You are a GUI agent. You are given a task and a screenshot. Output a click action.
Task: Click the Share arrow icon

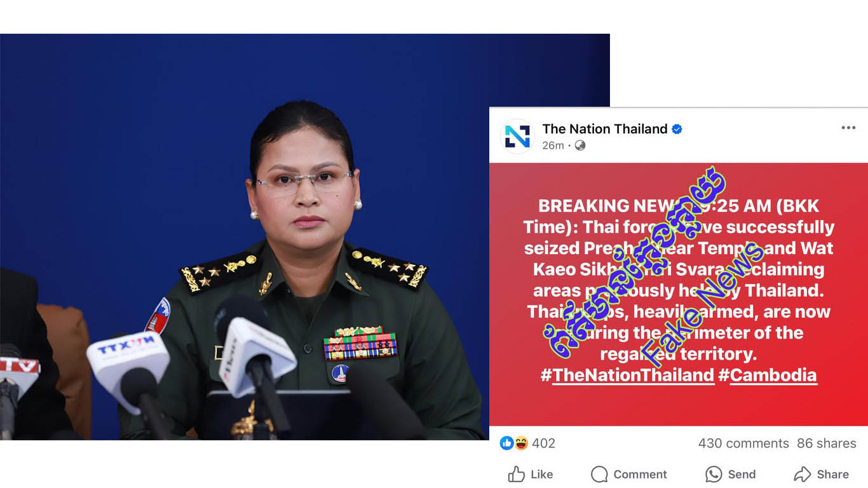(803, 474)
